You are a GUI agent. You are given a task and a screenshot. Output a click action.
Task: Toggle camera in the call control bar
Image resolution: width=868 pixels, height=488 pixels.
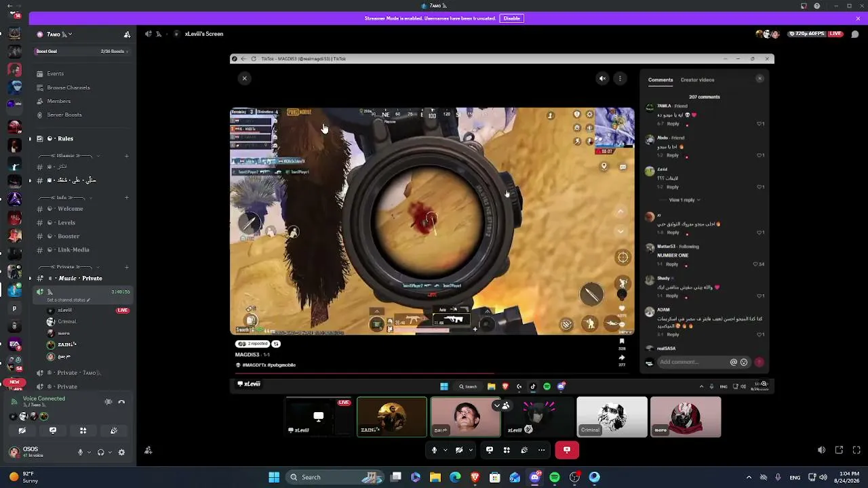point(459,449)
